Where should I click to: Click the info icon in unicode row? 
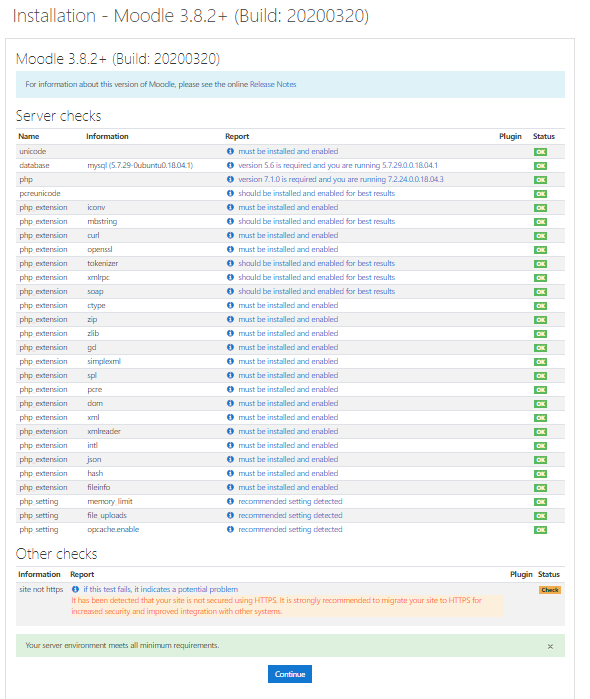(x=230, y=152)
